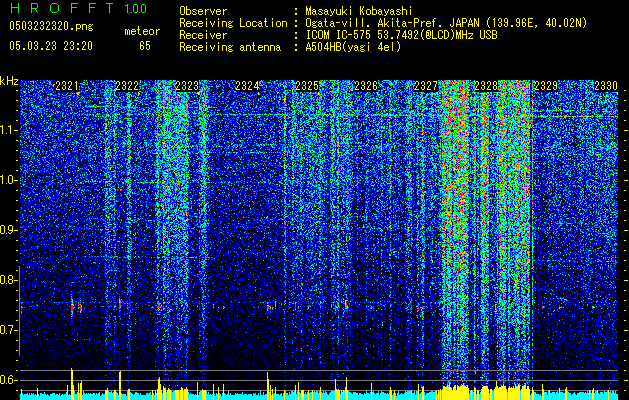The image size is (629, 400).
Task: Click the 2321 time marker
Action: click(x=67, y=86)
